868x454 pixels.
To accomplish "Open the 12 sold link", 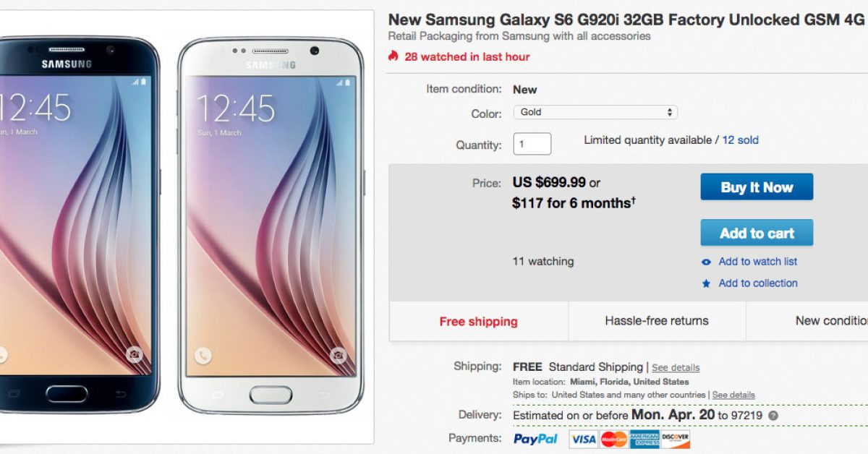I will (741, 140).
